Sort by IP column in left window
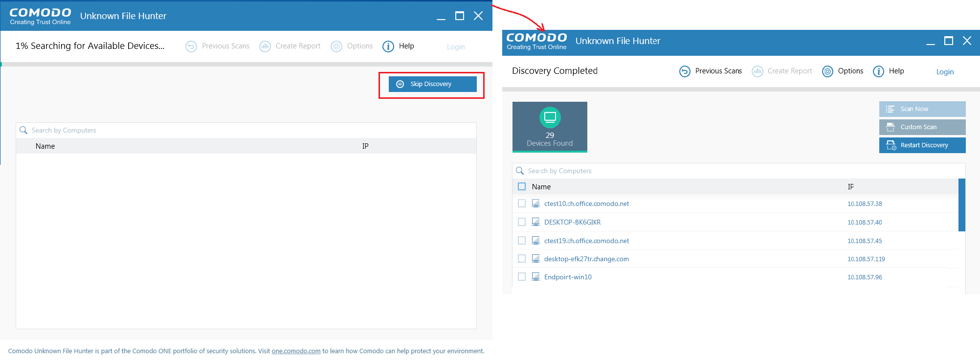The height and width of the screenshot is (362, 980). 365,146
